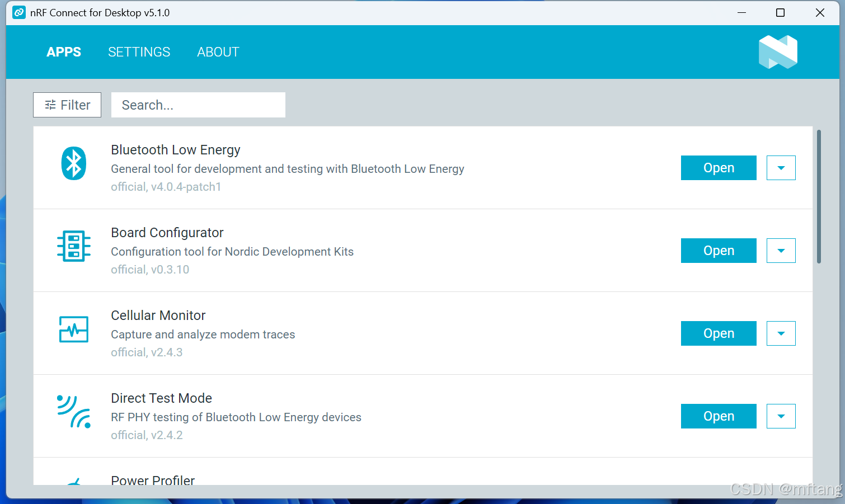Image resolution: width=845 pixels, height=504 pixels.
Task: Click the nRF Connect title bar icon
Action: click(19, 12)
